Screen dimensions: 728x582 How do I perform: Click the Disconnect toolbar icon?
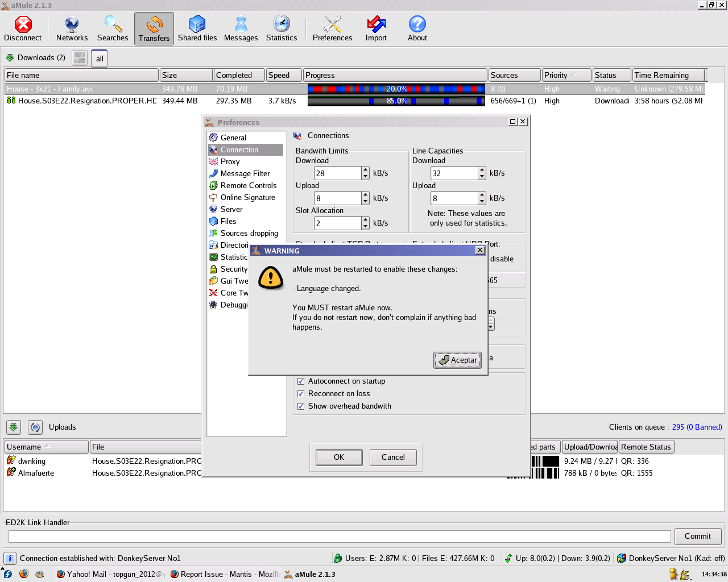(23, 28)
